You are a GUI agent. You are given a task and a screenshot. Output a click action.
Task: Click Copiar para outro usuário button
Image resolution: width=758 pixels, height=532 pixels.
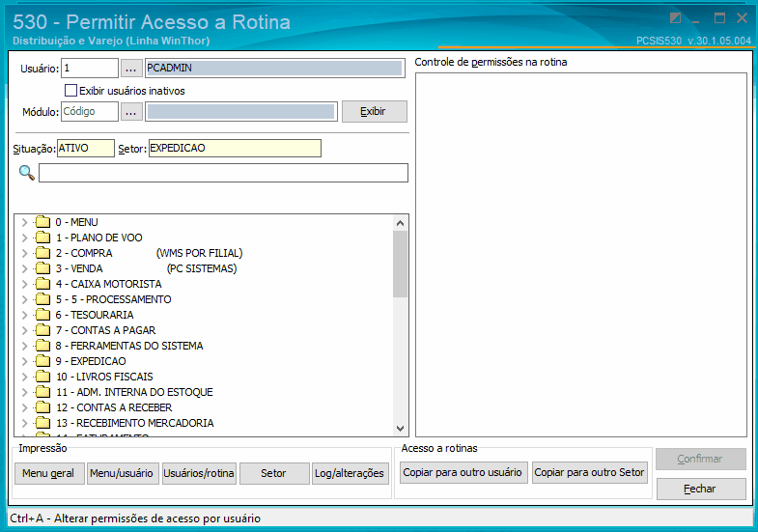463,472
